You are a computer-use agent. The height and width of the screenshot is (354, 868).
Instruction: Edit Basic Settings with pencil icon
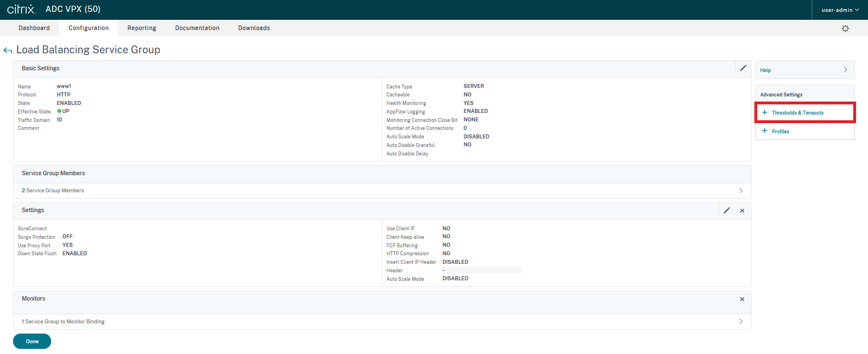coord(743,68)
